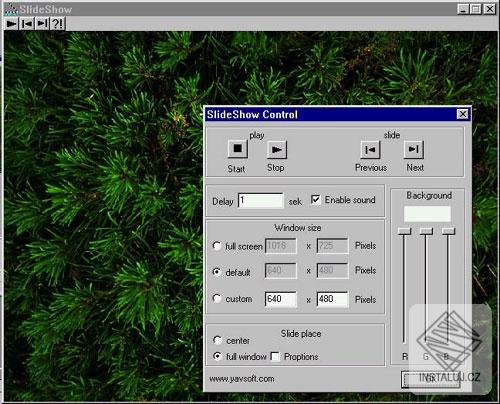
Task: Click the previous slide icon in main toolbar
Action: [26, 24]
